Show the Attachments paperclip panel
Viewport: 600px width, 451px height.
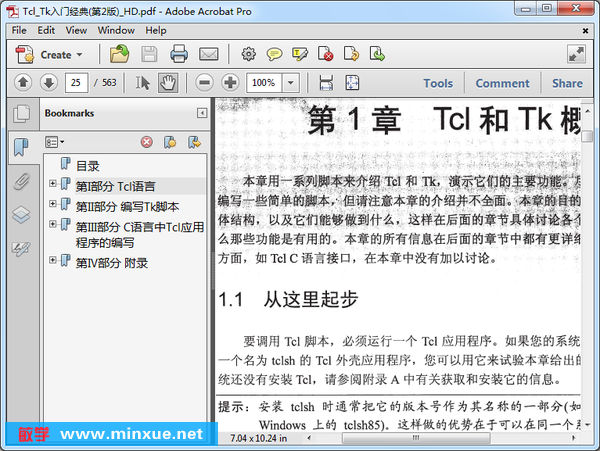(x=21, y=181)
